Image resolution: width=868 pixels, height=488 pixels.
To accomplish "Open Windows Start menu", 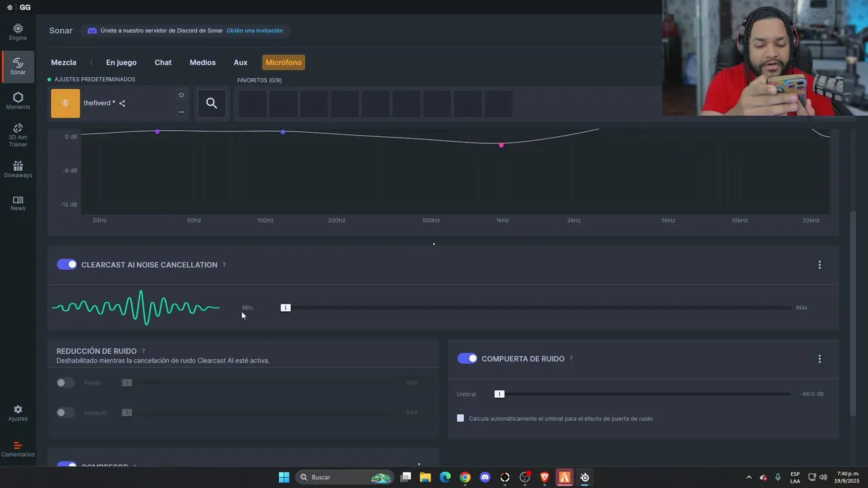I will 284,477.
